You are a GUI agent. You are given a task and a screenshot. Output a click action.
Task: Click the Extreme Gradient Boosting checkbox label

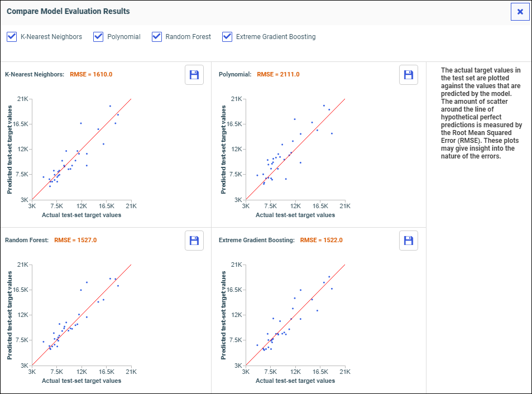pos(276,37)
